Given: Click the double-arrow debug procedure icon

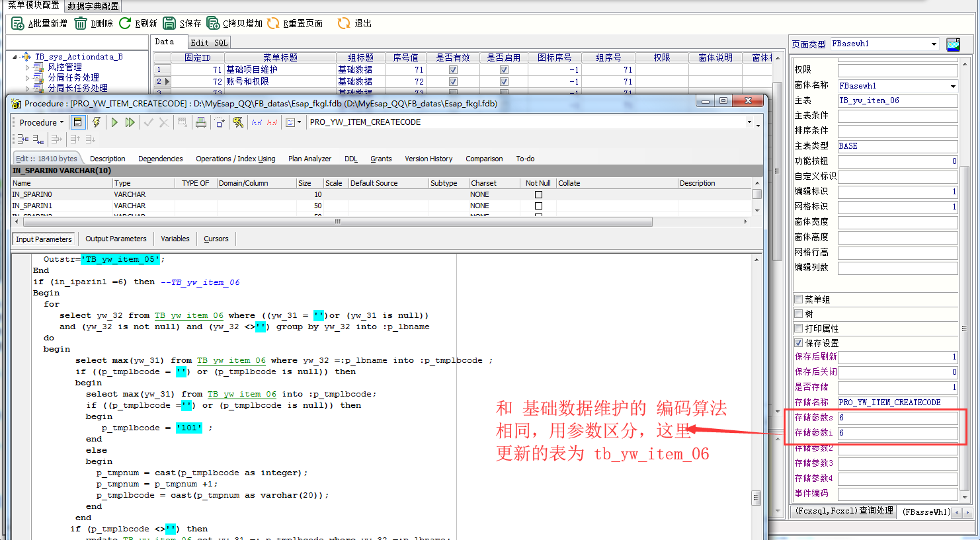Looking at the screenshot, I should [130, 122].
